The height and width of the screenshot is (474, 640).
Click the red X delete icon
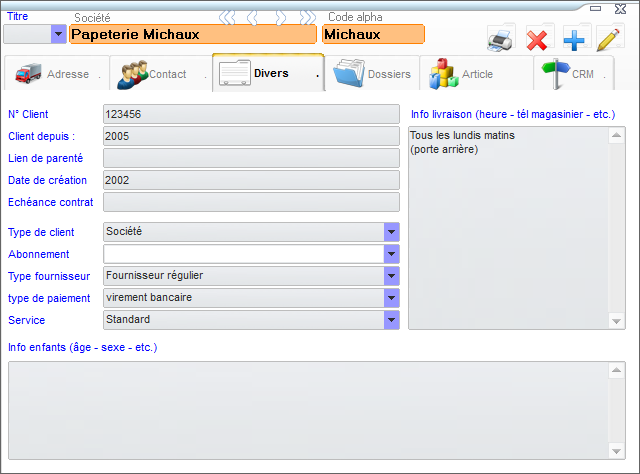coord(537,40)
